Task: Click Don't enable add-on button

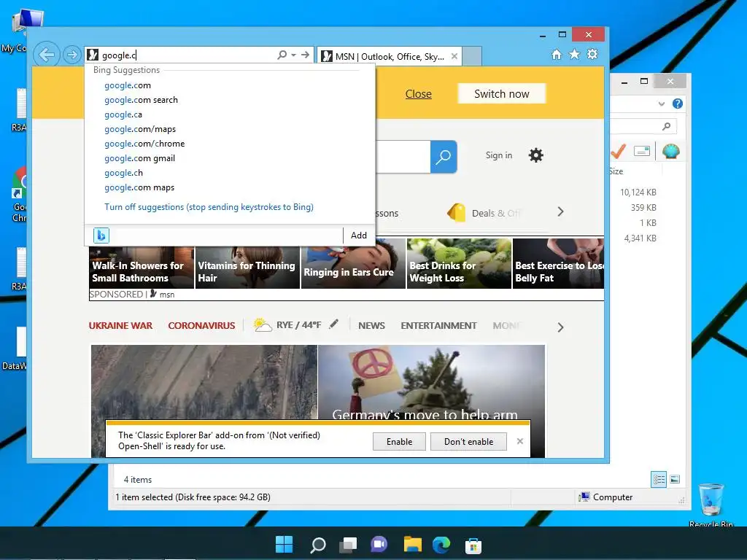Action: pyautogui.click(x=469, y=442)
